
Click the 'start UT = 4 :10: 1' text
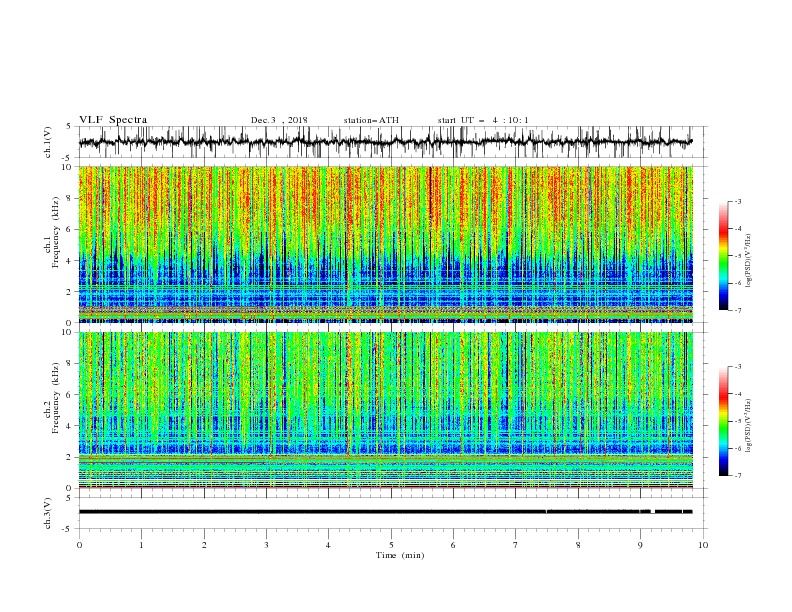point(483,120)
